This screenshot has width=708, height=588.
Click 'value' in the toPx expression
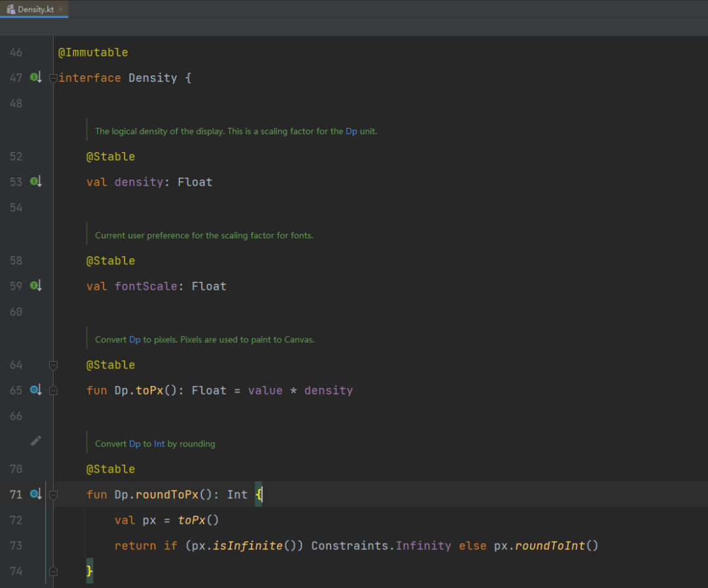[x=265, y=391]
